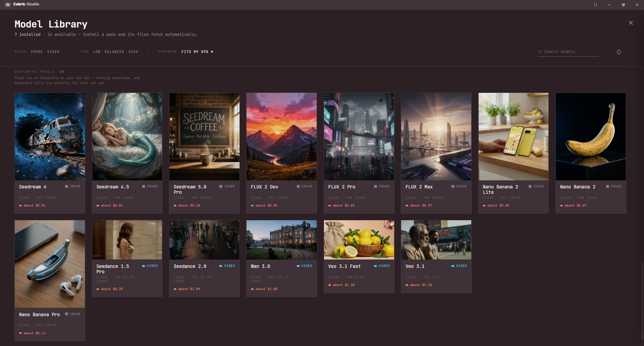Open the Seedream 4.5 mermaid thumbnail
The width and height of the screenshot is (644, 346).
tap(127, 136)
